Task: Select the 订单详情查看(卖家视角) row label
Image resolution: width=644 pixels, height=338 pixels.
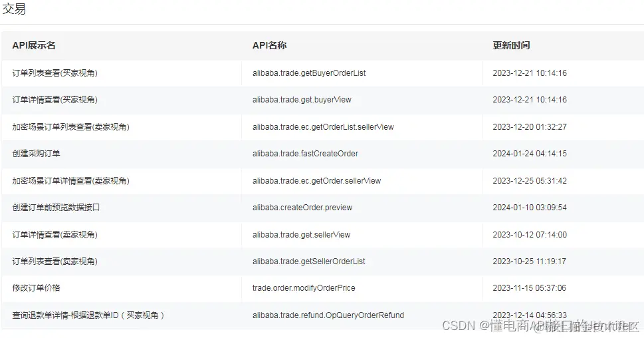Action: [55, 235]
